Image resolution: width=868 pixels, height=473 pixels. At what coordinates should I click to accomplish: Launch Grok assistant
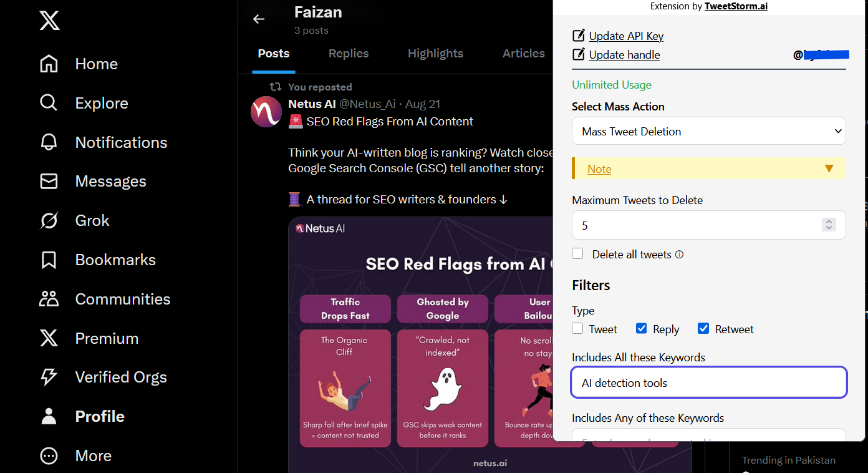click(92, 220)
